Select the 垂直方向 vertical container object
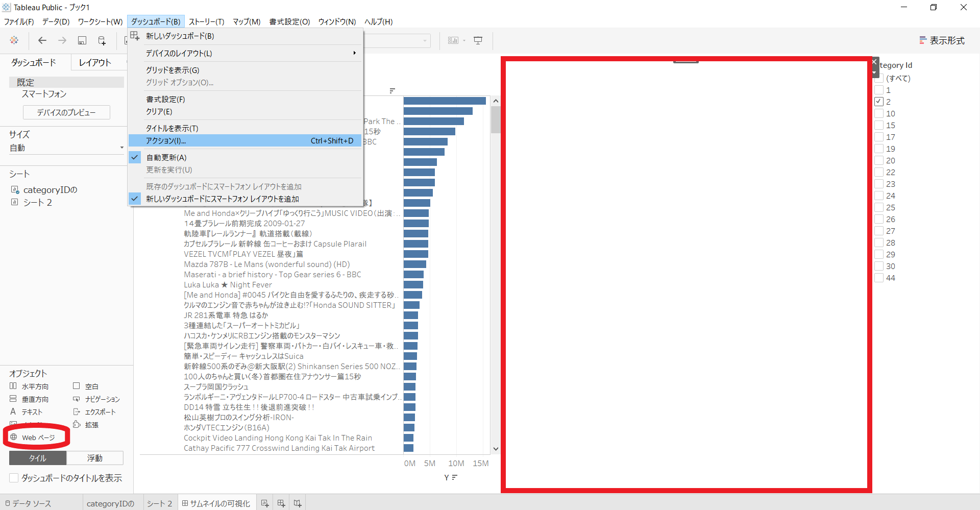The image size is (980, 510). [30, 399]
